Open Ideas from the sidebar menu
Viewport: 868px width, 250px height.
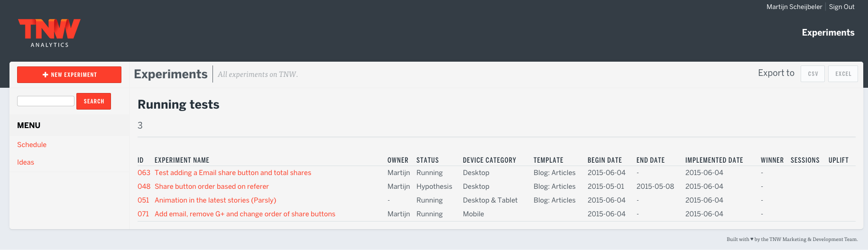(x=26, y=162)
